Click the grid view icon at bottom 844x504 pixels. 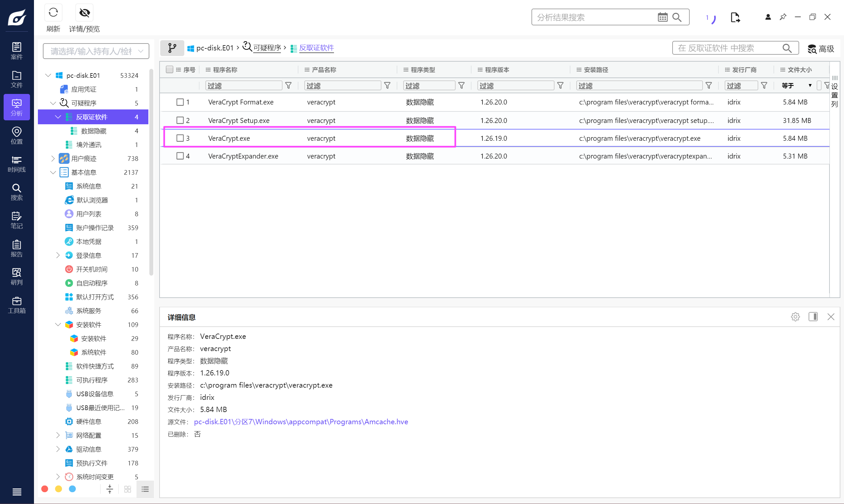click(x=128, y=489)
